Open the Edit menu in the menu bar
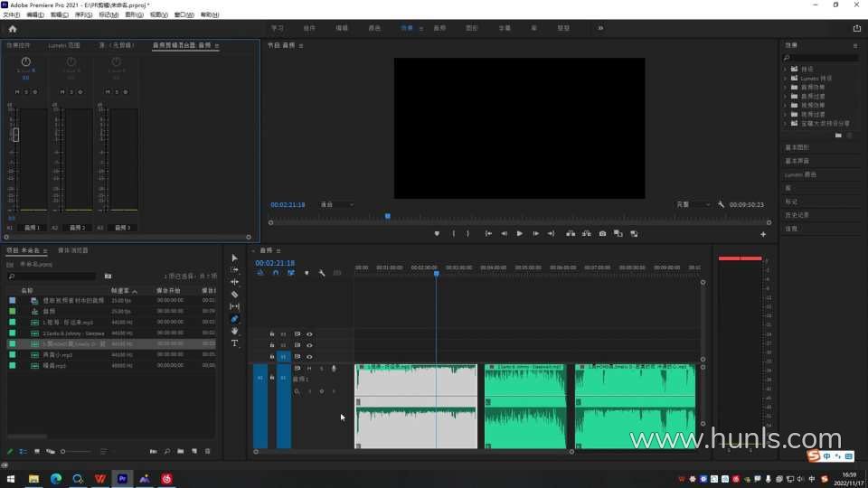Viewport: 868px width, 488px height. [x=34, y=15]
